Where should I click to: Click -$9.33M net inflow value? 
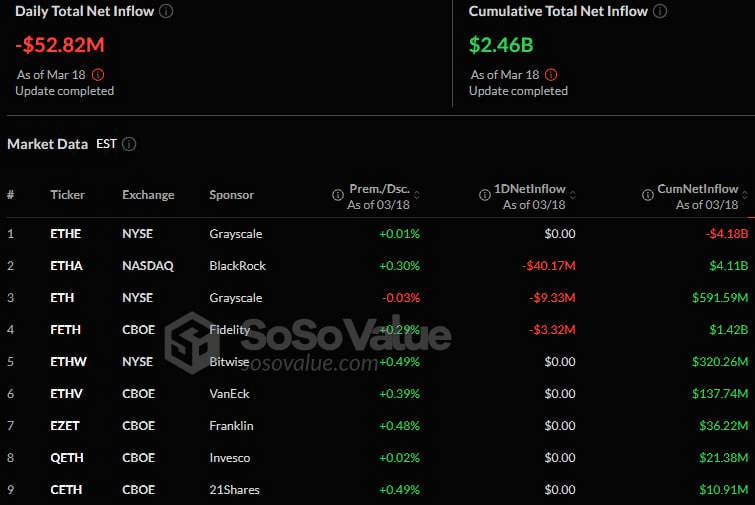click(552, 298)
